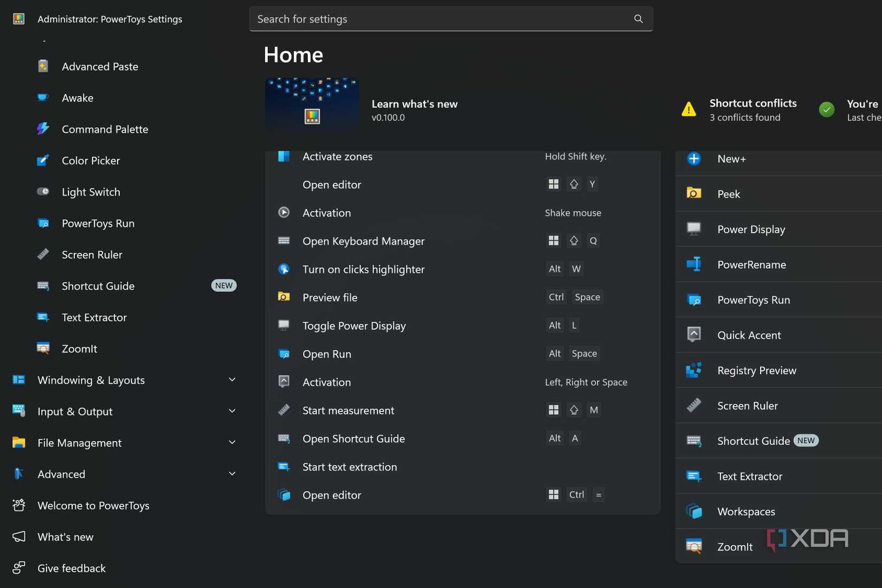This screenshot has width=882, height=588.
Task: Click the Quick Accent icon in module list
Action: (694, 335)
